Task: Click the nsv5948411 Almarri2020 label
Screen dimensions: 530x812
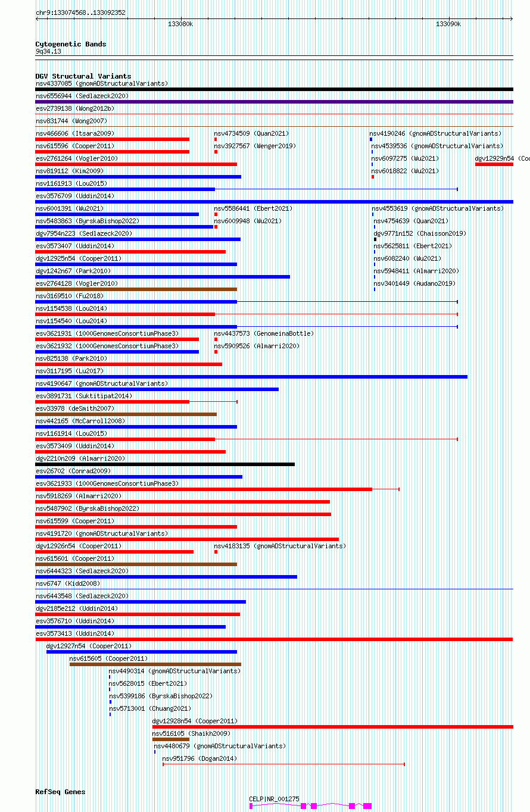Action: pos(417,271)
